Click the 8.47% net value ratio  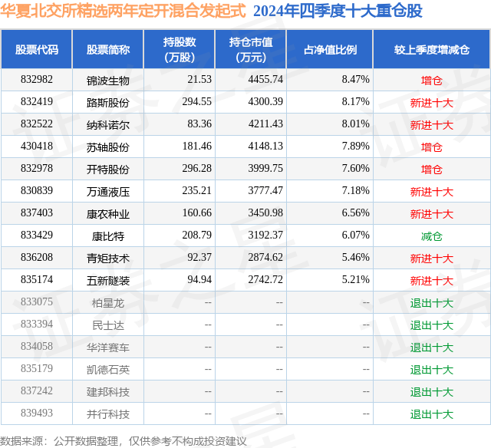coord(355,80)
